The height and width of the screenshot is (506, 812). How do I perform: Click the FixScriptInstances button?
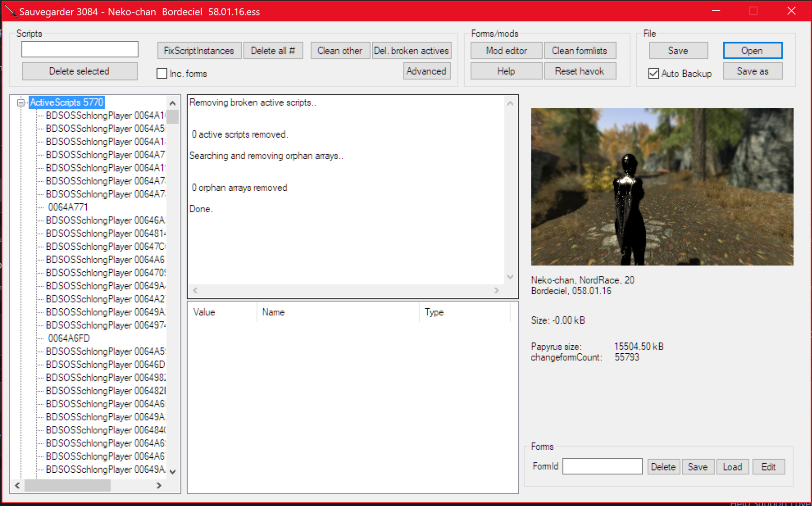pos(199,51)
